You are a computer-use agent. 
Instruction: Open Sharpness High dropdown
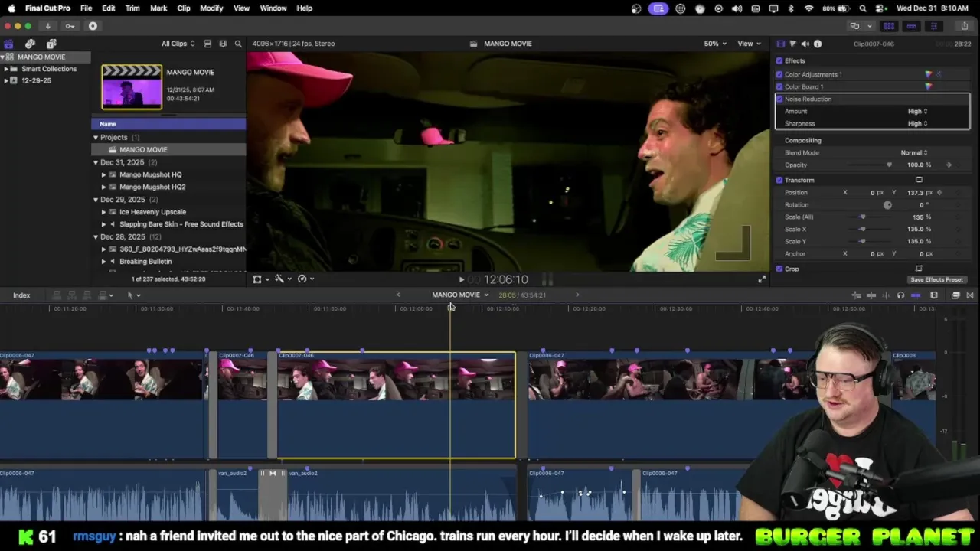[917, 123]
